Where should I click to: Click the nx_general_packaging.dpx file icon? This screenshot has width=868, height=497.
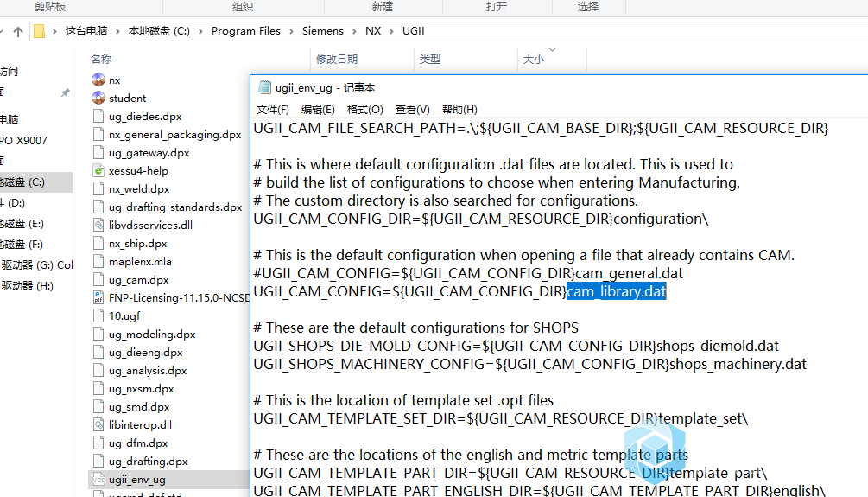tap(98, 135)
